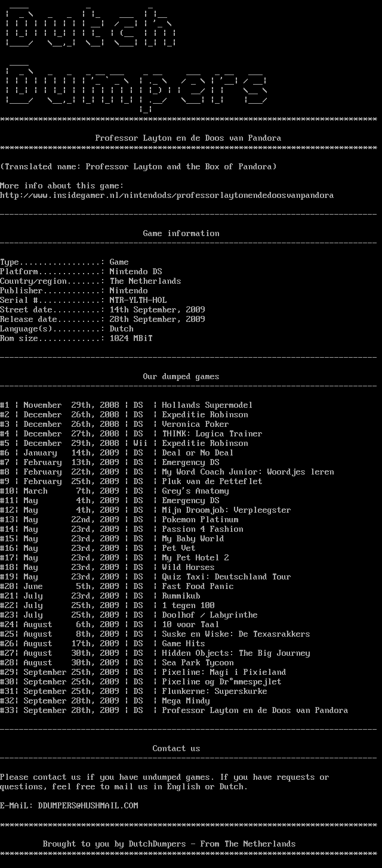Click the Platform value 'Nintendo DS'
This screenshot has height=868, width=382.
point(135,272)
